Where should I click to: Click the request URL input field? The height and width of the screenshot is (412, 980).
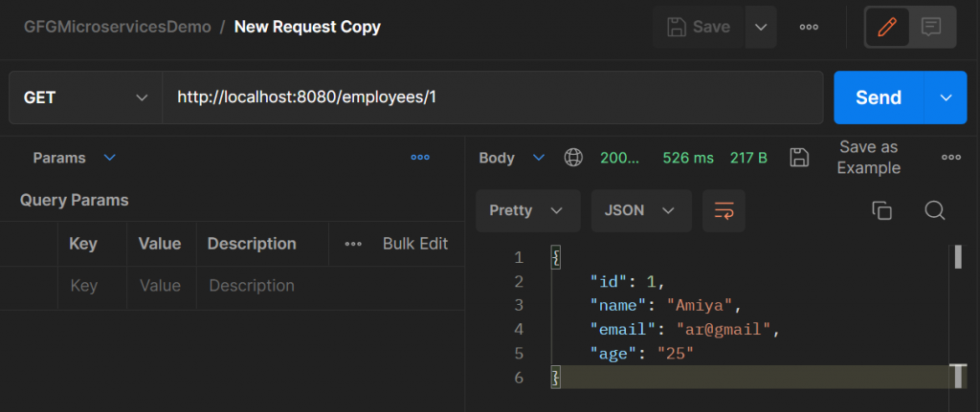pos(492,98)
